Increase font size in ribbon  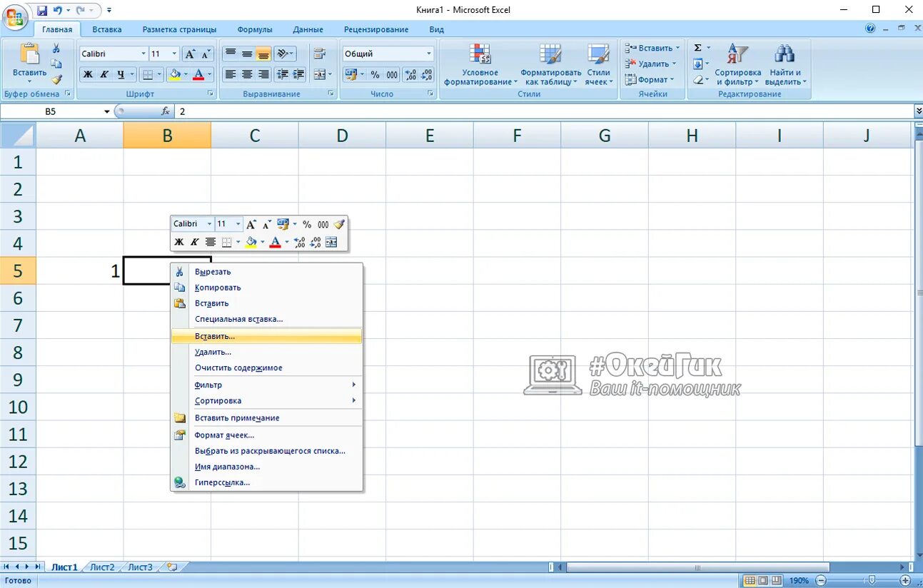[x=190, y=54]
